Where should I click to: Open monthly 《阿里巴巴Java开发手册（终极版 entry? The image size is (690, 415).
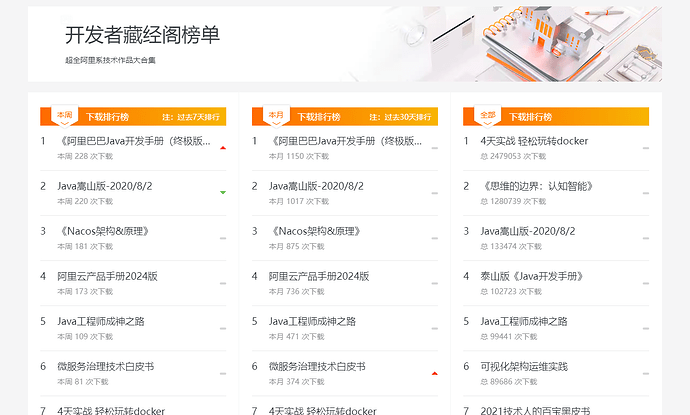345,141
